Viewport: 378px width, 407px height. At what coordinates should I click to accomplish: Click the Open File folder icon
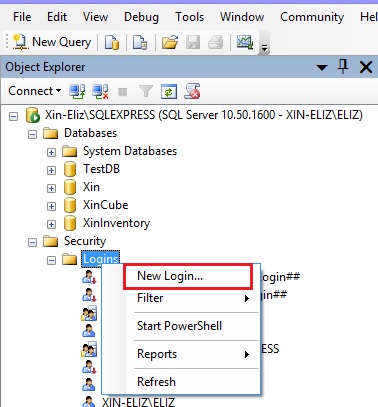170,42
